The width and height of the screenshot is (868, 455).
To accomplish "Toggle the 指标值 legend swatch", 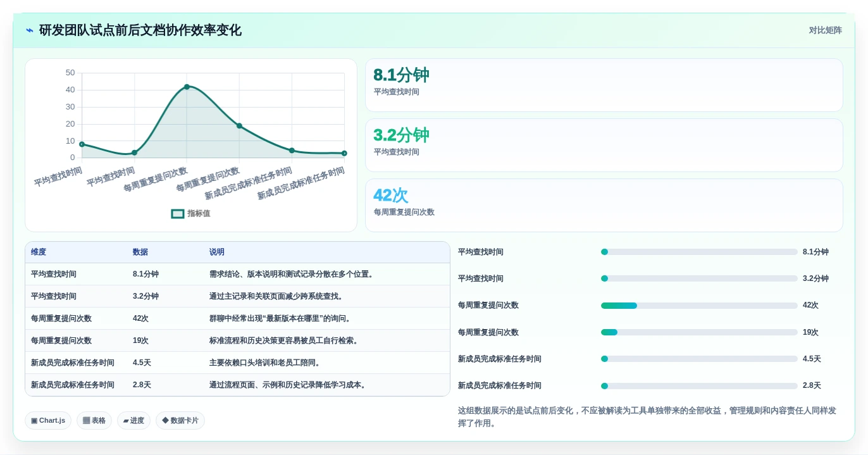I will tap(178, 214).
